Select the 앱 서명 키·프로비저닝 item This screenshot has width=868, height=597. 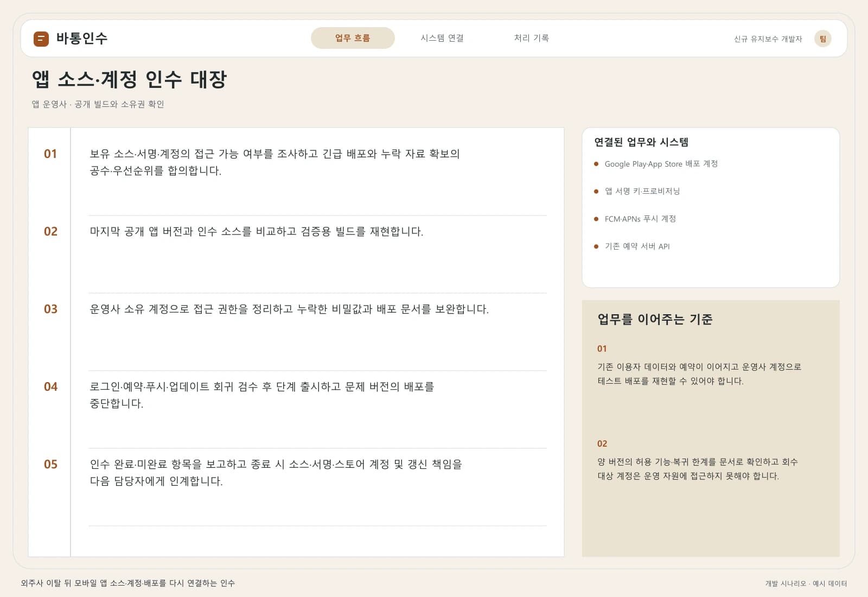642,191
